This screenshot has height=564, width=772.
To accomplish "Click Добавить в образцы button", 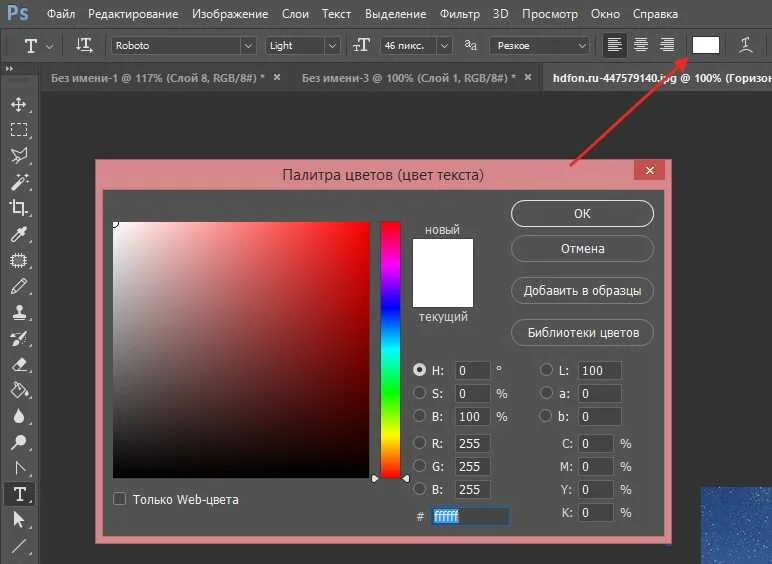I will 582,290.
